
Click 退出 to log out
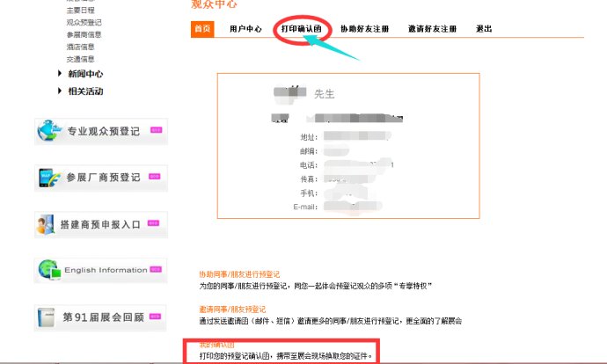point(484,29)
